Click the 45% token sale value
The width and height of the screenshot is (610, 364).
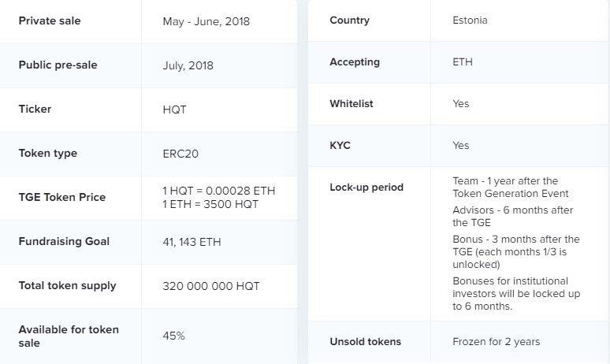(173, 336)
